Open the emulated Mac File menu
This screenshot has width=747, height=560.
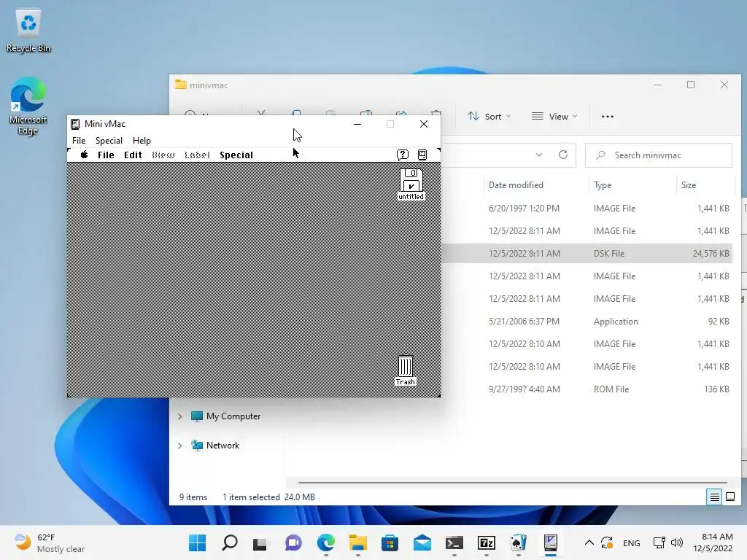tap(106, 155)
